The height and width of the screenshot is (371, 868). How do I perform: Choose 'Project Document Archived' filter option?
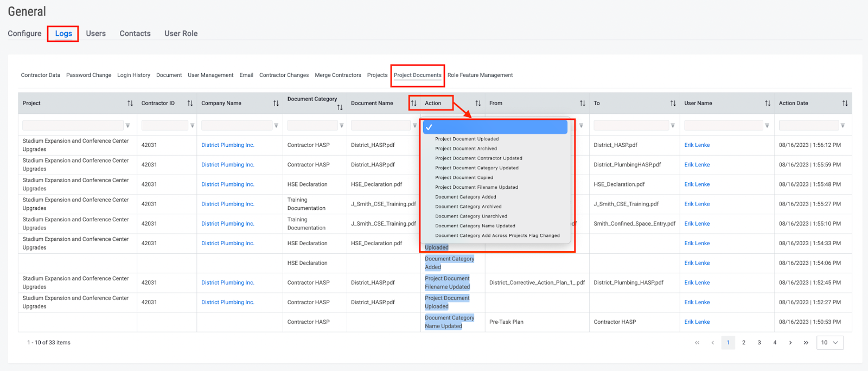click(466, 149)
